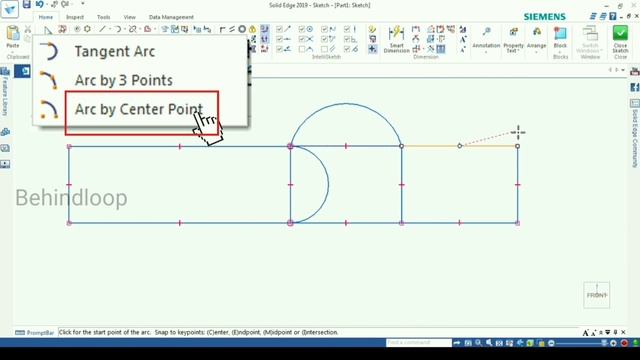Click the zoom-in plus button in status bar

coord(613,343)
